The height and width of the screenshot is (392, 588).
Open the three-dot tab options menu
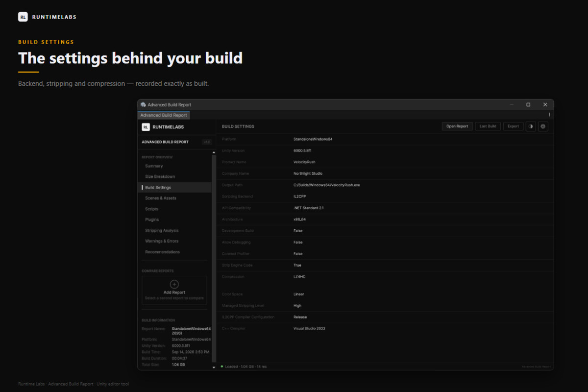pyautogui.click(x=549, y=115)
